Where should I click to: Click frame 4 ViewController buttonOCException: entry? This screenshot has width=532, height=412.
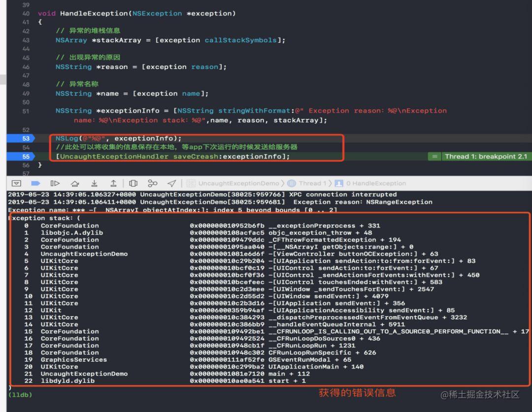point(231,254)
